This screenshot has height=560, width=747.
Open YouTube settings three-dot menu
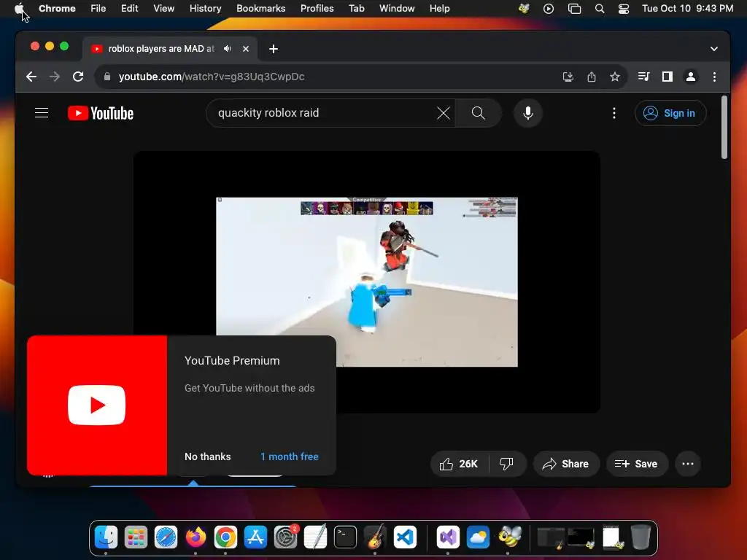click(x=614, y=113)
